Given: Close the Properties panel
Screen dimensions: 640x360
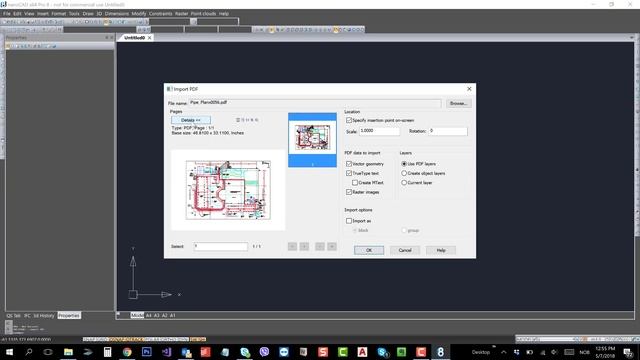Looking at the screenshot, I should pyautogui.click(x=112, y=38).
